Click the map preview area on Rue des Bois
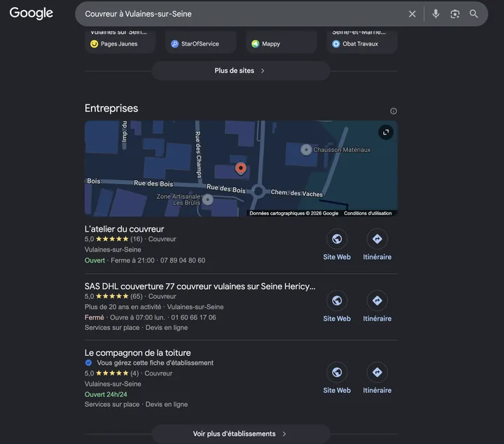Image resolution: width=504 pixels, height=444 pixels. pyautogui.click(x=241, y=169)
